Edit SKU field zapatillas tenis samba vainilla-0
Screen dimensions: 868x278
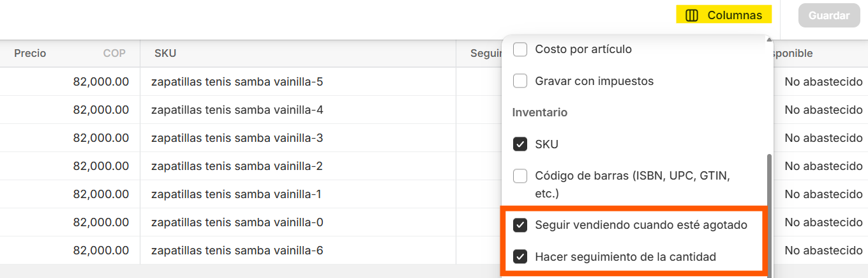point(298,222)
